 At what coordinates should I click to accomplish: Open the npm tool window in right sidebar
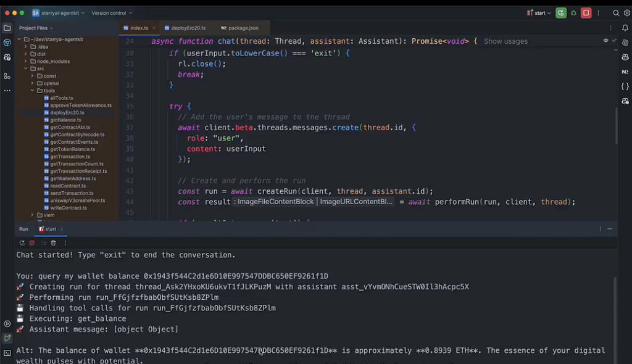click(x=625, y=72)
